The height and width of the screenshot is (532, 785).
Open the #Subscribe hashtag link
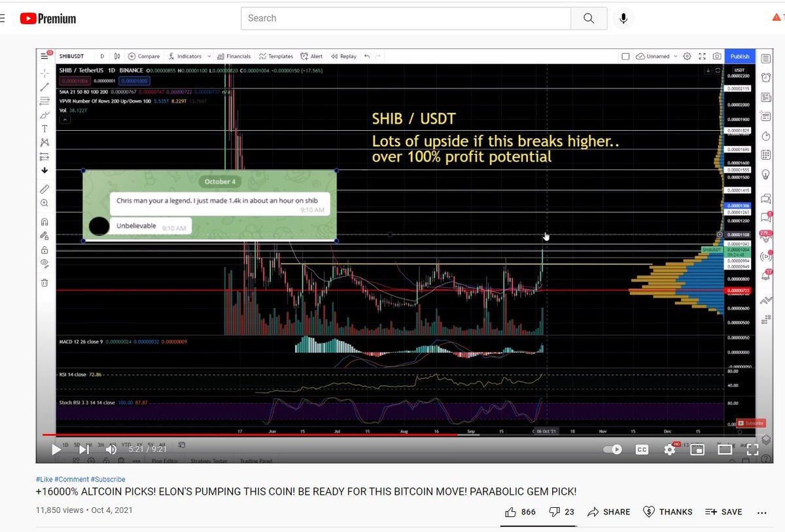pyautogui.click(x=108, y=480)
